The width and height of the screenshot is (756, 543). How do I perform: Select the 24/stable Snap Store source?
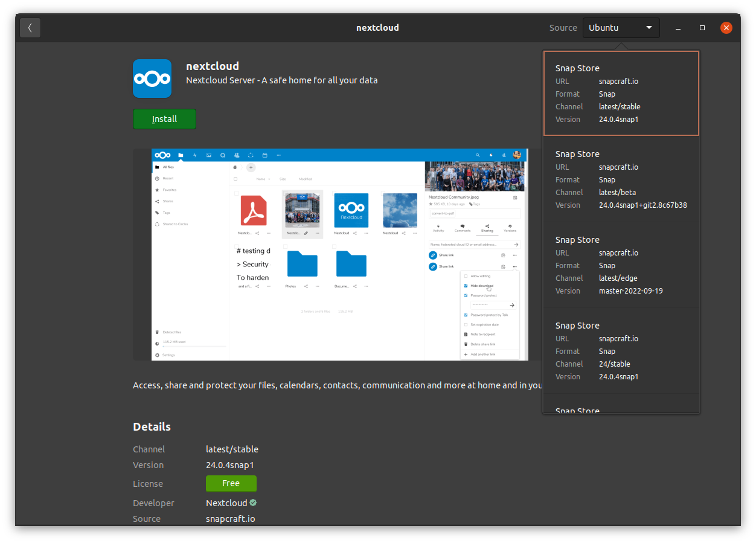point(621,350)
